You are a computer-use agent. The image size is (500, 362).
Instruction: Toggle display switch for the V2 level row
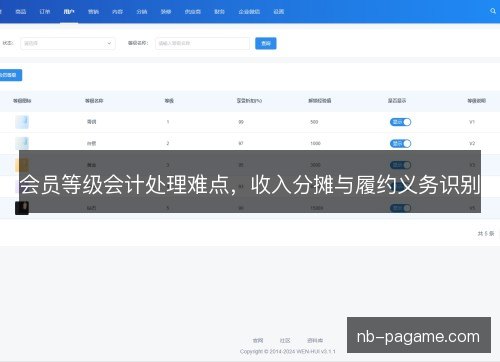coord(400,144)
